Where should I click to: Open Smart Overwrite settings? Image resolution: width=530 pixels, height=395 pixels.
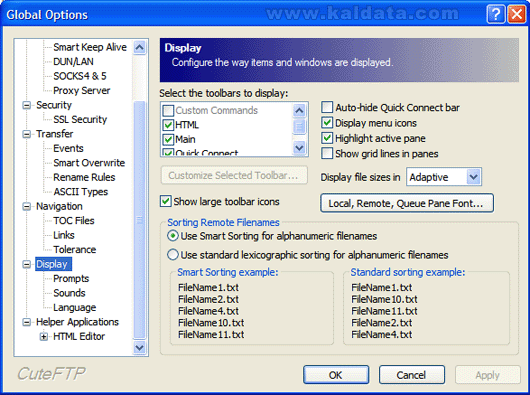coord(89,163)
